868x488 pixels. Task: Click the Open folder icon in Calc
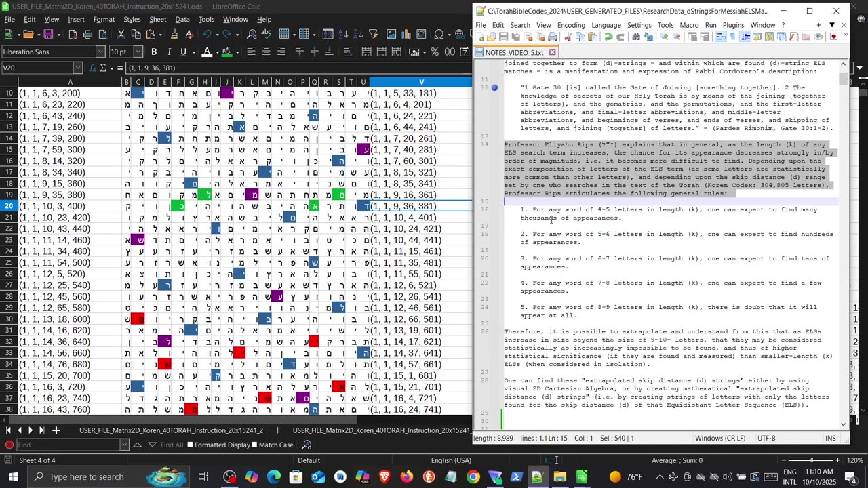point(28,34)
